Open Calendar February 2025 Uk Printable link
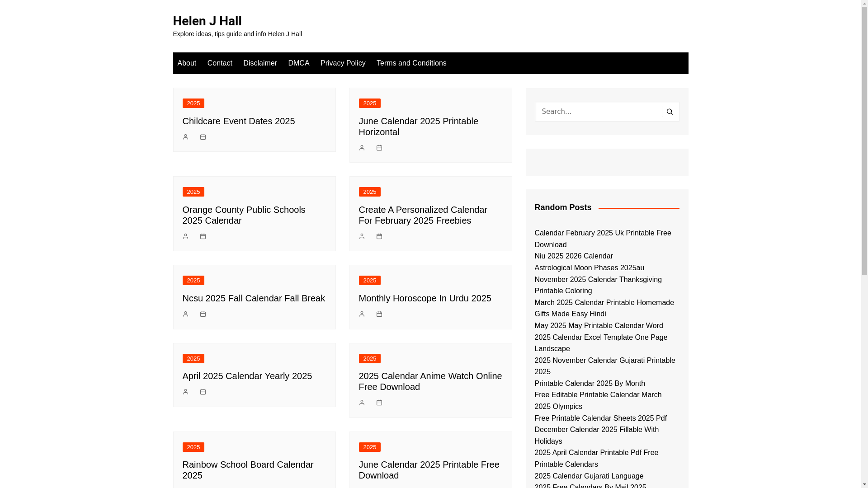868x488 pixels. (x=603, y=239)
